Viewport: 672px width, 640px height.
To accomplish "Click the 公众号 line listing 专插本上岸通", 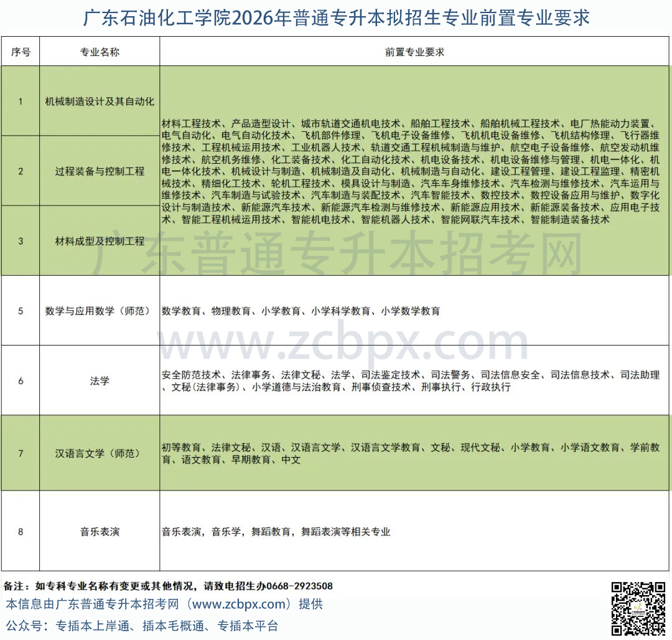I will point(142,626).
